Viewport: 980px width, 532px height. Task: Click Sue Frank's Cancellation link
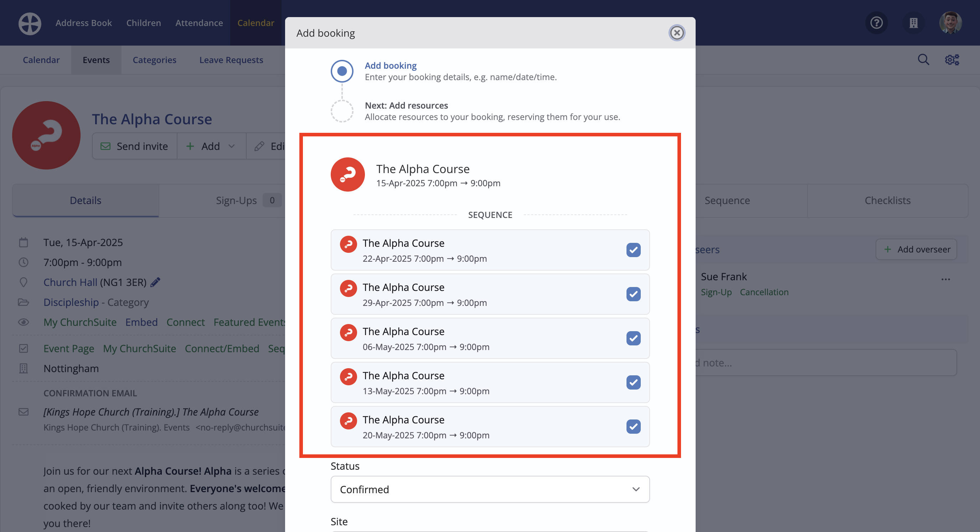point(764,292)
